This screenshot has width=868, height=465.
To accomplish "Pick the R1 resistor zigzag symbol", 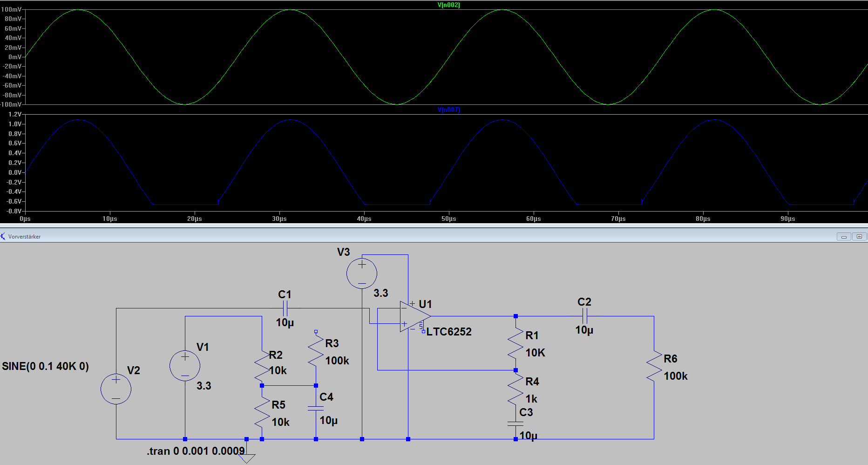I will pyautogui.click(x=515, y=343).
